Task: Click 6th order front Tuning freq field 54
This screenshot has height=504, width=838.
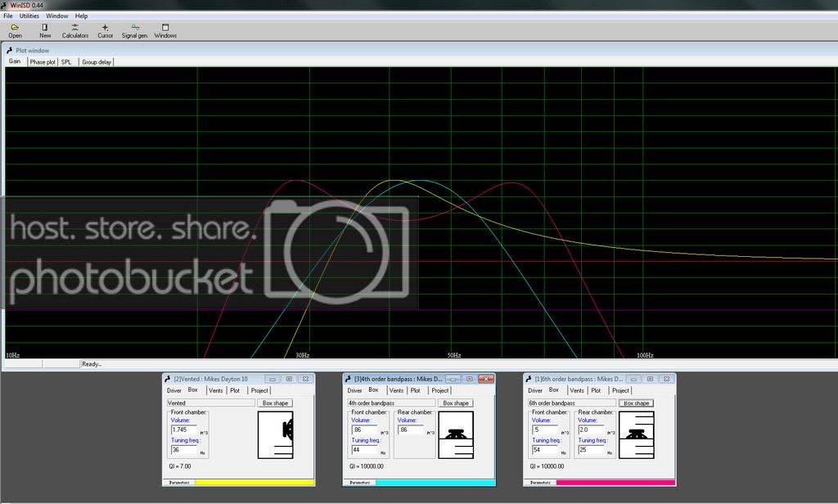Action: [545, 450]
